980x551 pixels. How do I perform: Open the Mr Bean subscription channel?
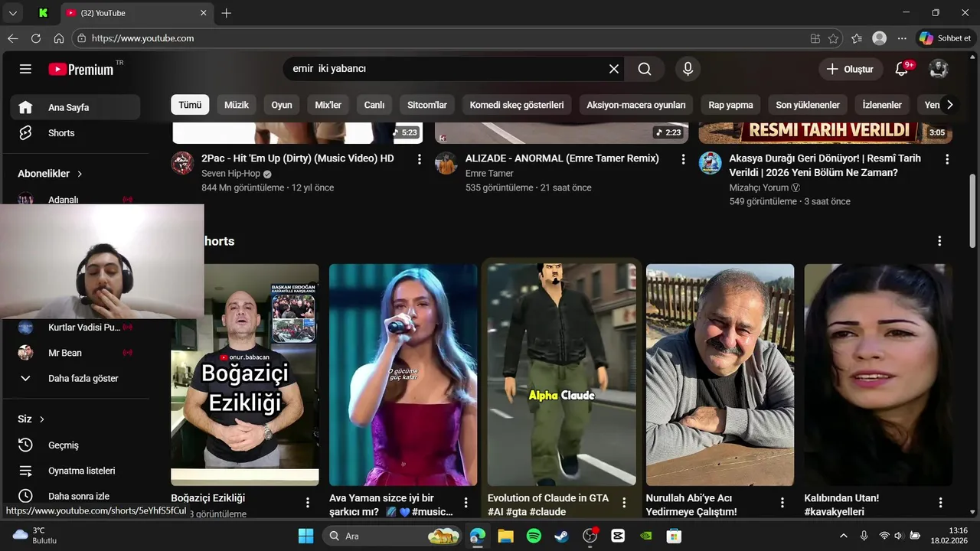pyautogui.click(x=75, y=353)
